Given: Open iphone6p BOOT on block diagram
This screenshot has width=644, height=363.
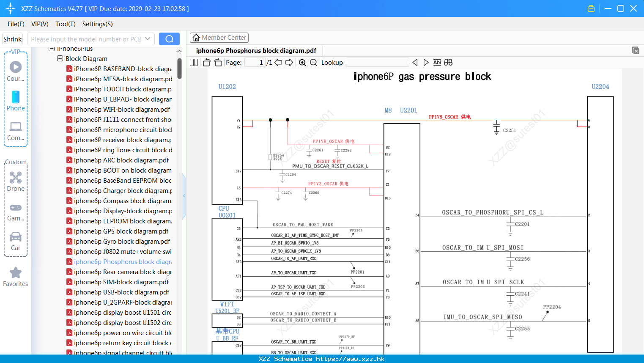Looking at the screenshot, I should [119, 170].
